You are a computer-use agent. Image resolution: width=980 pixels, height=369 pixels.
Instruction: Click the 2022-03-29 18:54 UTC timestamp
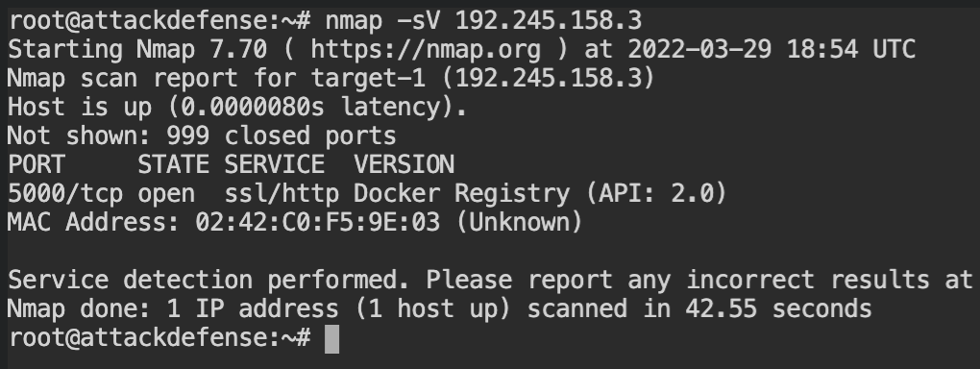[772, 49]
